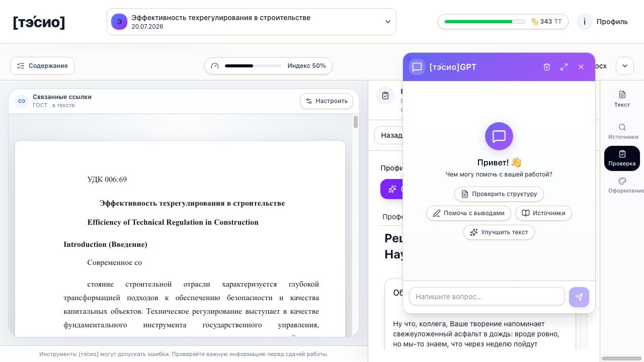
Task: Delete chat using the trash icon
Action: [547, 67]
